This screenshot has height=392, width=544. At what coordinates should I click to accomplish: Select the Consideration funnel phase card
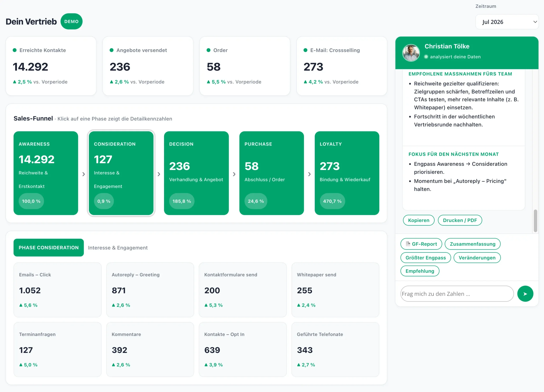tap(121, 173)
